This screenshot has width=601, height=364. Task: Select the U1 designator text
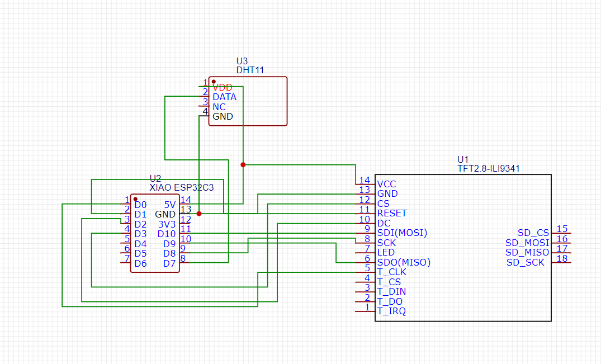click(x=463, y=159)
